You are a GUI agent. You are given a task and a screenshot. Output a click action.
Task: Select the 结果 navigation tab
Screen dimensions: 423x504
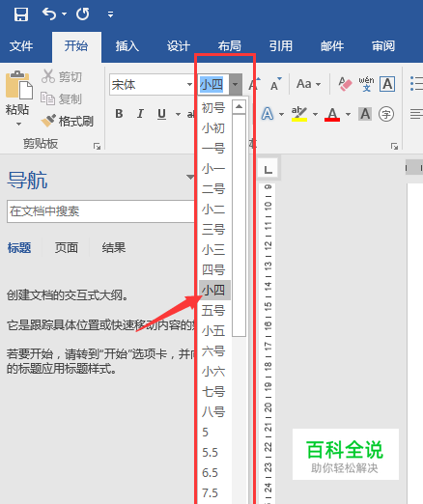(x=114, y=248)
